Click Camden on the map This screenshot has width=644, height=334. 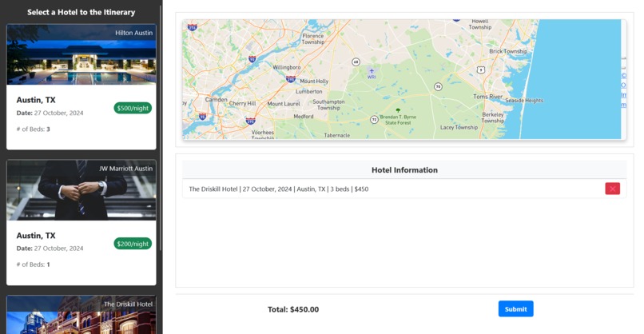coord(216,99)
